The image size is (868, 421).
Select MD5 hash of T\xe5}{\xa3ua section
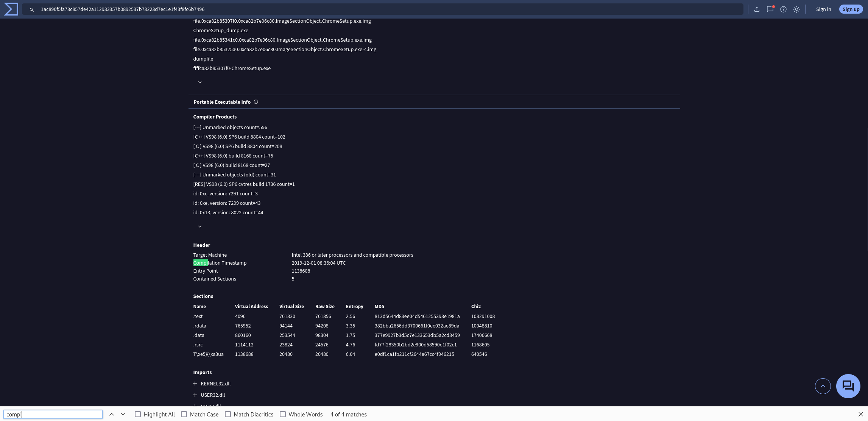[415, 354]
